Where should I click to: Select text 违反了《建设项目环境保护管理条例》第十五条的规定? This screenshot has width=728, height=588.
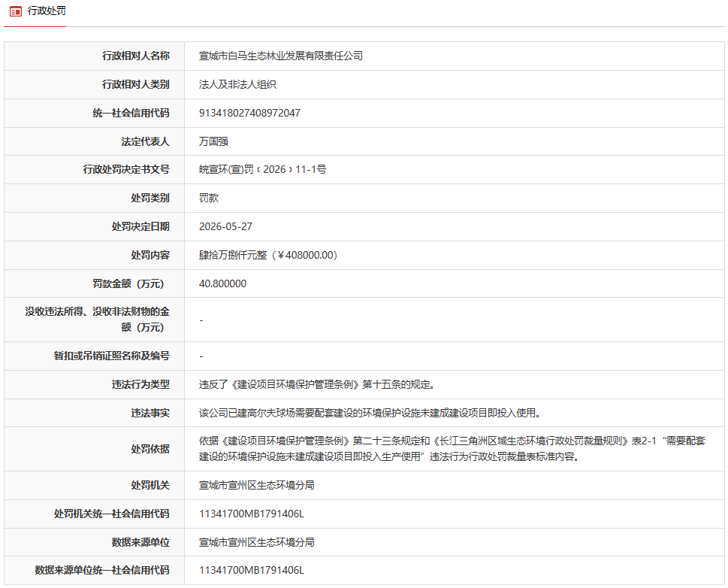pyautogui.click(x=317, y=384)
